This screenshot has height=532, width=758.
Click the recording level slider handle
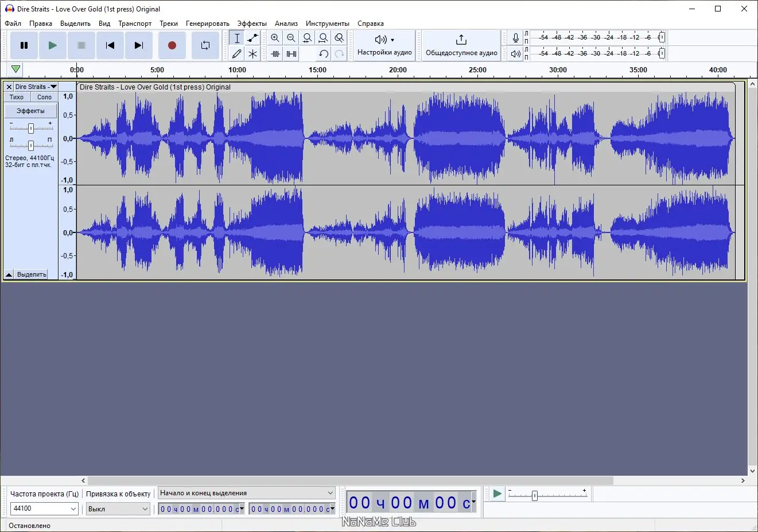(662, 37)
